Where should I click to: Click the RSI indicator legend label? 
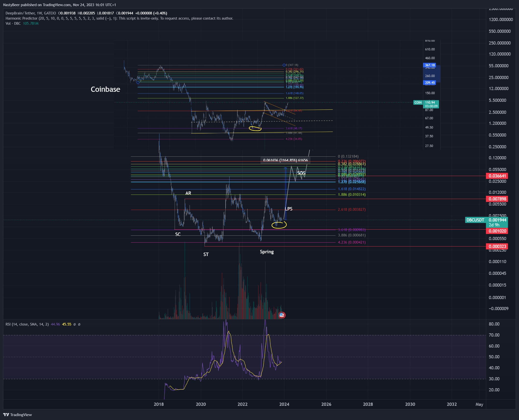coord(27,324)
